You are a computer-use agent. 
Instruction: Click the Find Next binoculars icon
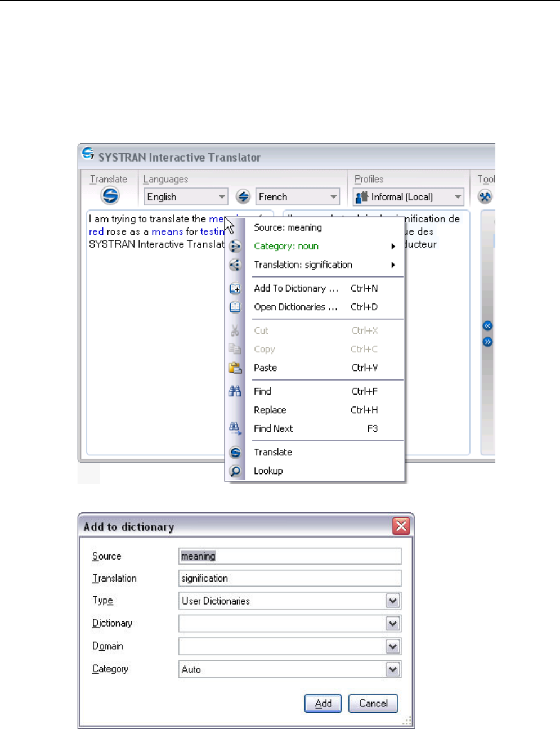point(235,428)
